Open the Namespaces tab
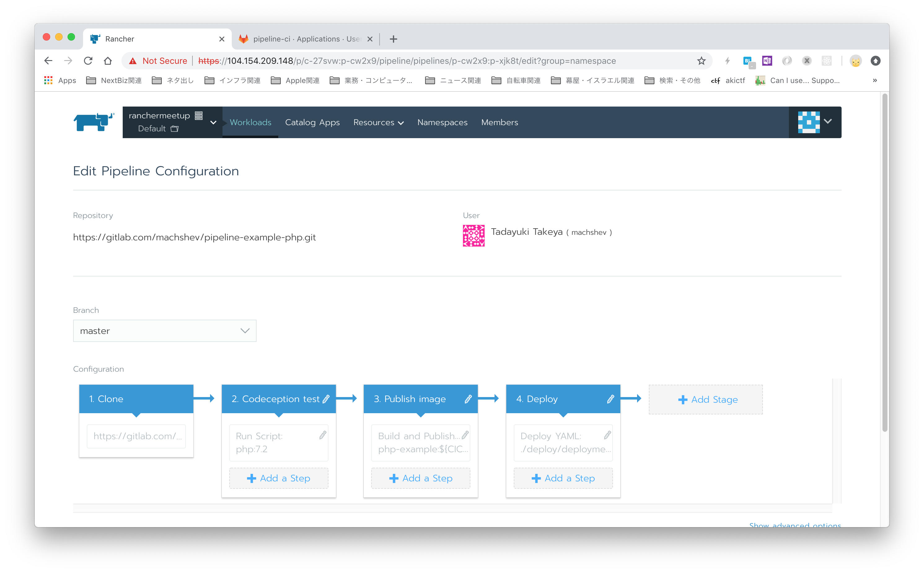Image resolution: width=924 pixels, height=573 pixels. [441, 122]
